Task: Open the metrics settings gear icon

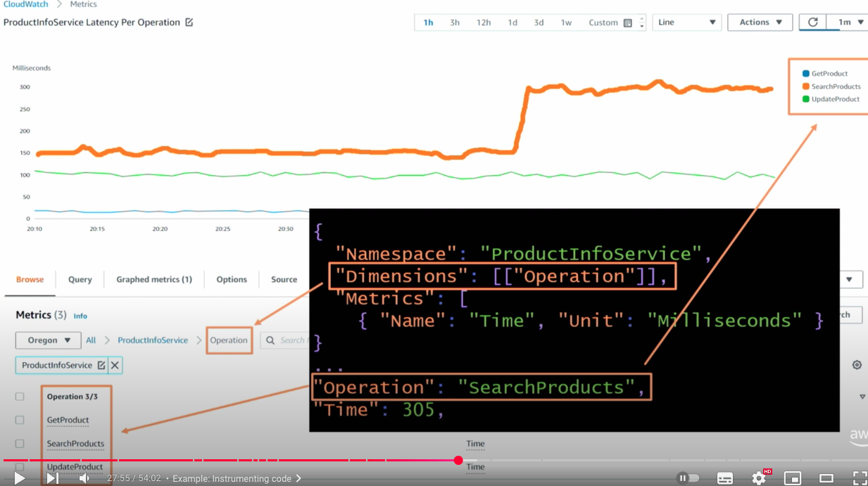Action: (857, 365)
